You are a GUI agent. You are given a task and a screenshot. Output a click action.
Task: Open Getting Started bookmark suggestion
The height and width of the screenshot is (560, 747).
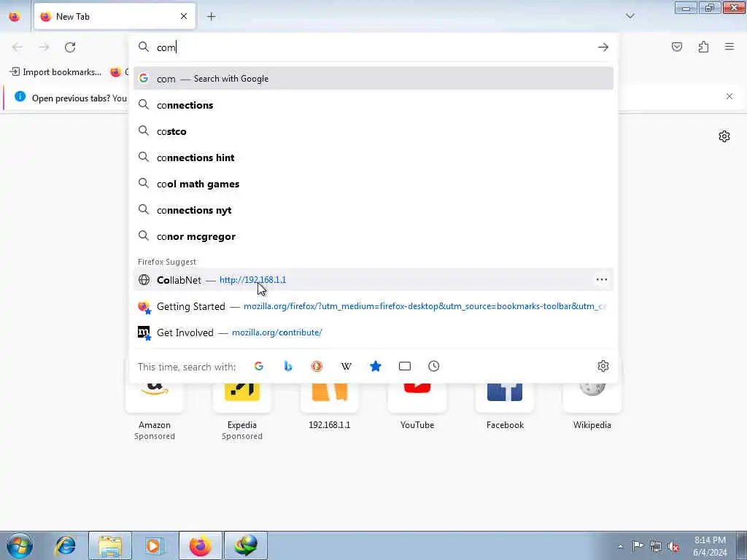pos(373,306)
